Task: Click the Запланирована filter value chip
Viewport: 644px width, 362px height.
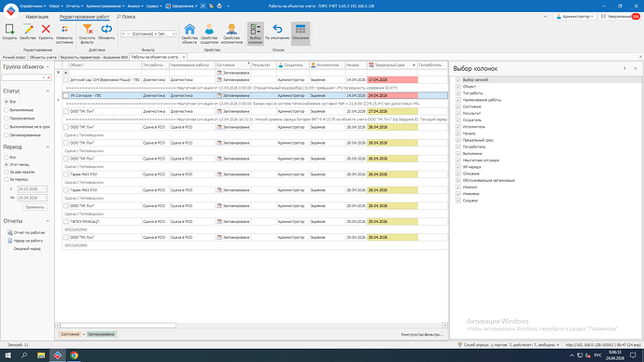Action: (101, 335)
